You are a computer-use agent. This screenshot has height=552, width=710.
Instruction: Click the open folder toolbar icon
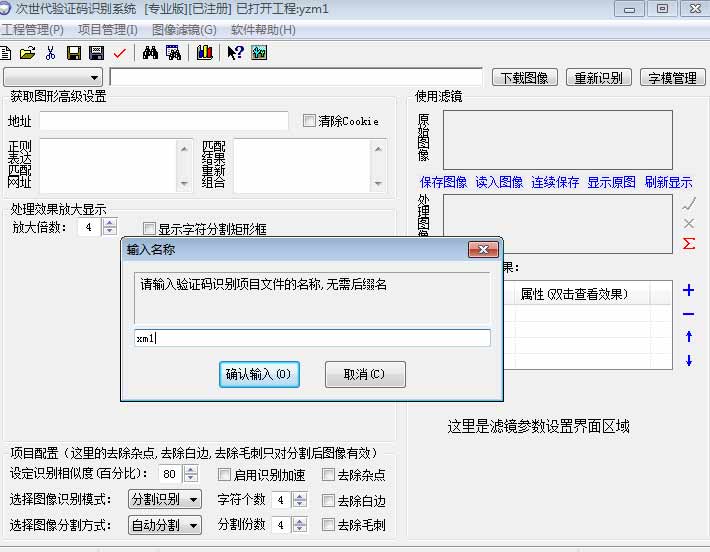click(27, 53)
